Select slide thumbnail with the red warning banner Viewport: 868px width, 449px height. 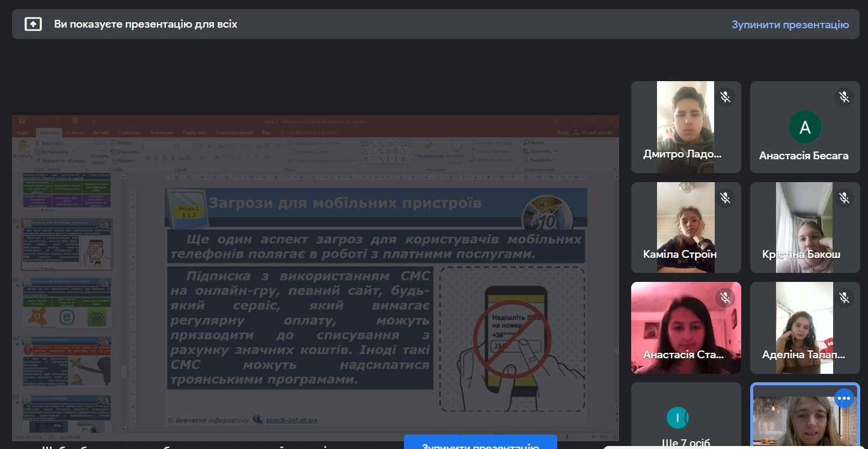(67, 361)
